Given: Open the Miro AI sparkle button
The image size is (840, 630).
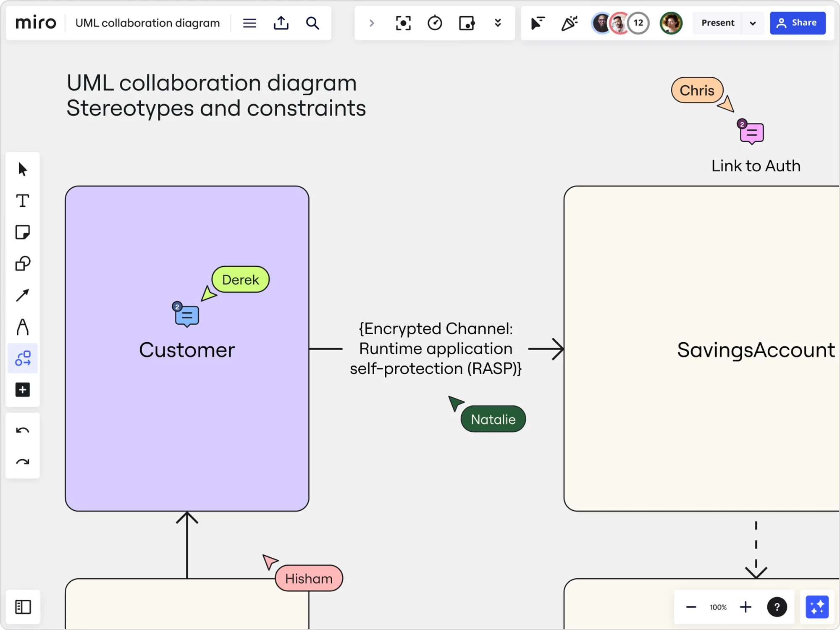Looking at the screenshot, I should [x=817, y=607].
